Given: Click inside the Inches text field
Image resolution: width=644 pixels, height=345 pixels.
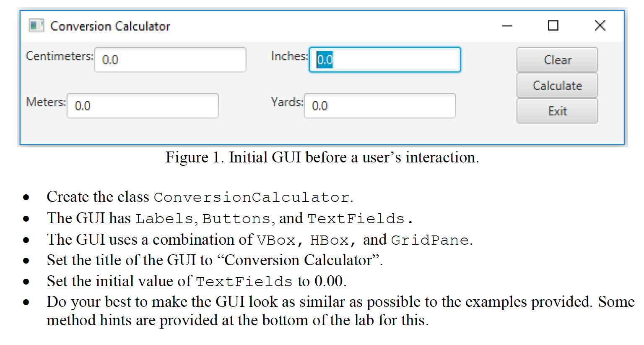Looking at the screenshot, I should 384,60.
